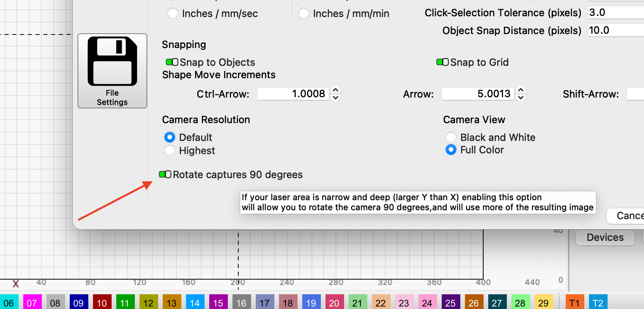Pick the dark blue 09 color swatch
Image resolution: width=644 pixels, height=309 pixels.
pyautogui.click(x=78, y=302)
